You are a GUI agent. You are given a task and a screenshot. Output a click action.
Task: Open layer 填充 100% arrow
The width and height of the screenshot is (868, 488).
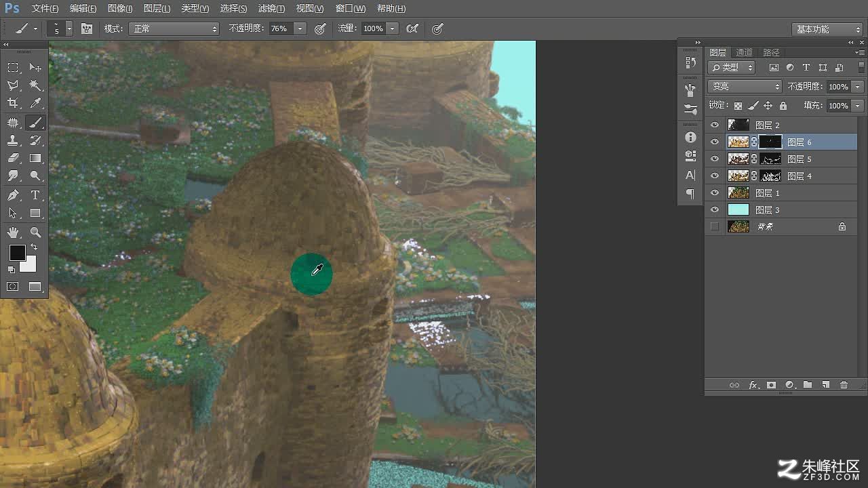858,106
